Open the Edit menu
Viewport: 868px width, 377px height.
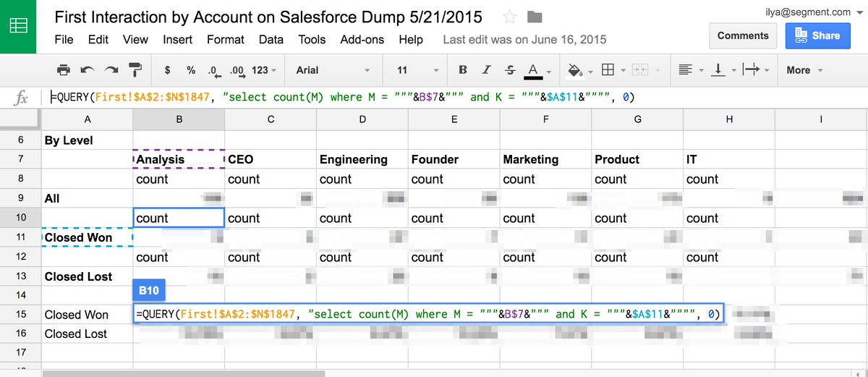tap(98, 39)
